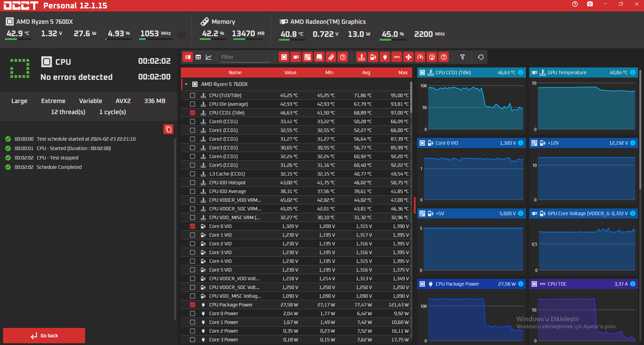Sort by the Avg column header
644x345 pixels.
[366, 72]
